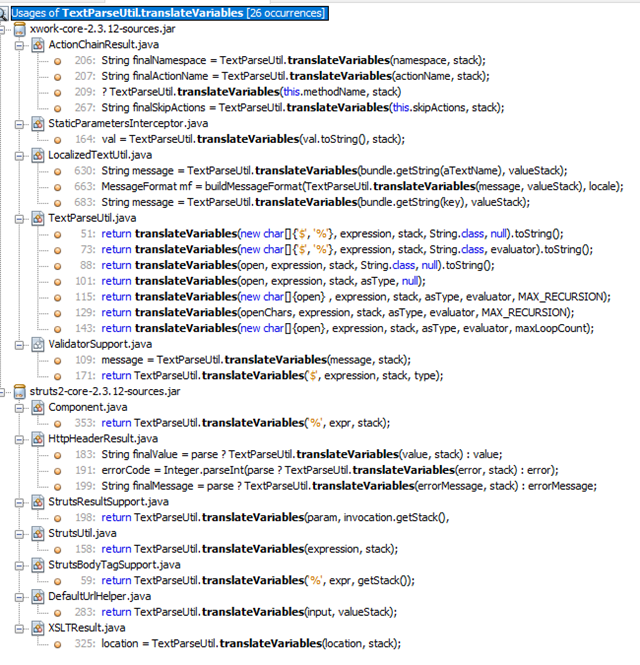This screenshot has width=640, height=665.
Task: Collapse the LocalizedTextUtil.java node
Action: click(x=19, y=156)
